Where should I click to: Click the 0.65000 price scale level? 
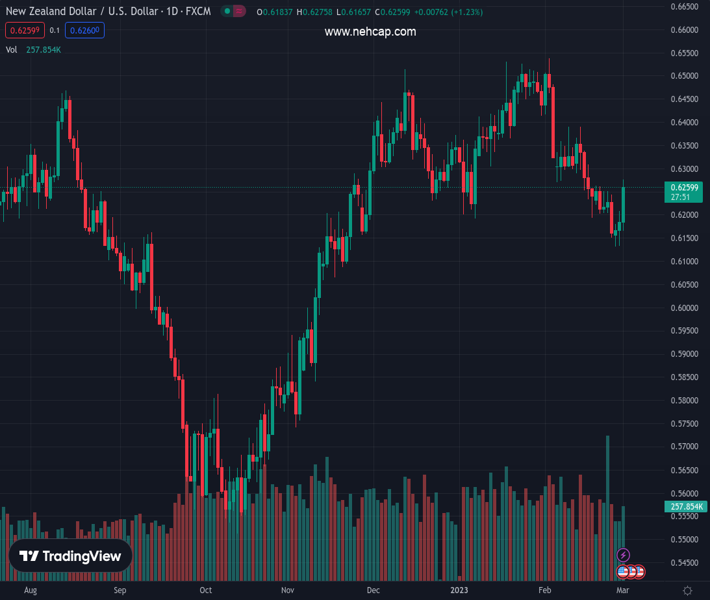[x=684, y=76]
